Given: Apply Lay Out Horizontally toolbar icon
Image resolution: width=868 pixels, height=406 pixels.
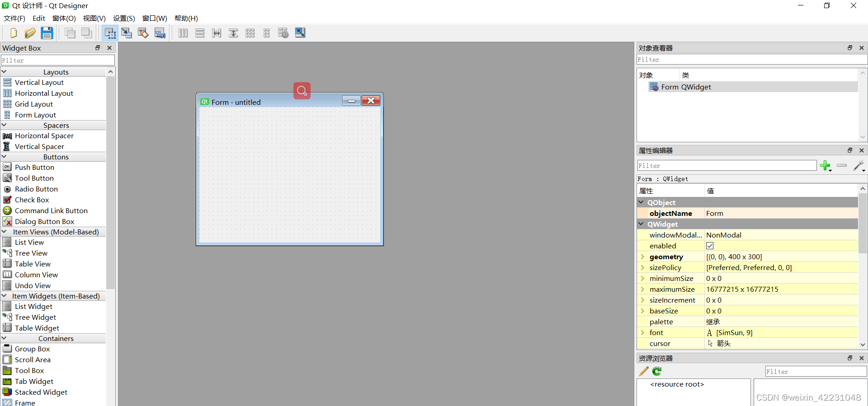Looking at the screenshot, I should pos(183,33).
